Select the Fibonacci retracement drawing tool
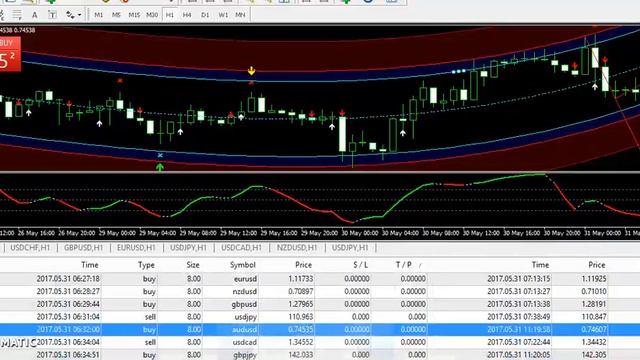The image size is (640, 360). tap(17, 15)
